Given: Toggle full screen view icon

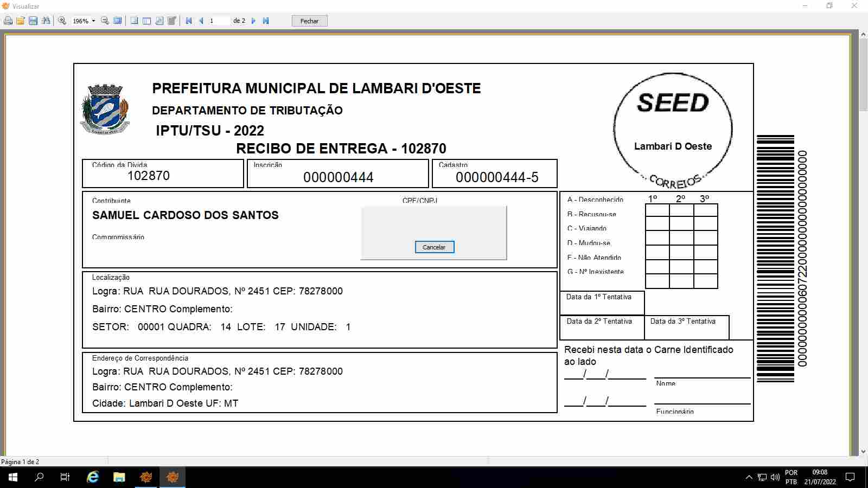Looking at the screenshot, I should point(118,21).
